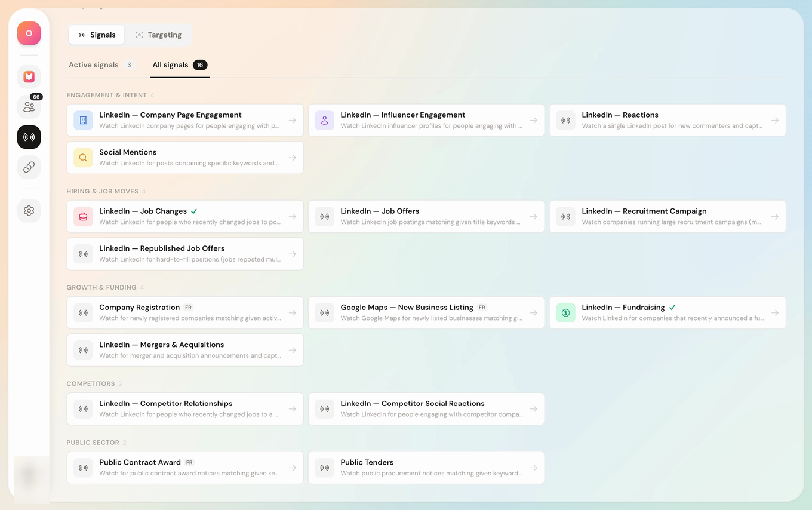This screenshot has height=510, width=812.
Task: Click the signal icon for LinkedIn Reactions
Action: tap(565, 120)
